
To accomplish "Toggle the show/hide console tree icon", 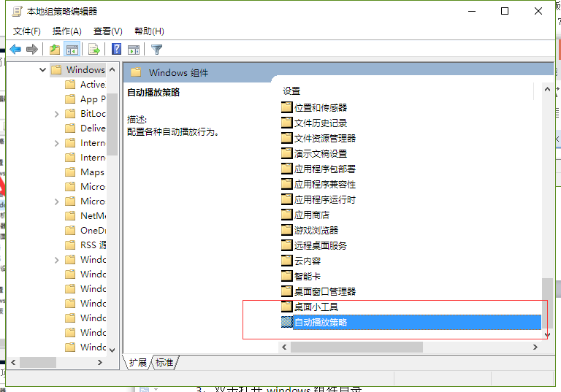I will 72,49.
